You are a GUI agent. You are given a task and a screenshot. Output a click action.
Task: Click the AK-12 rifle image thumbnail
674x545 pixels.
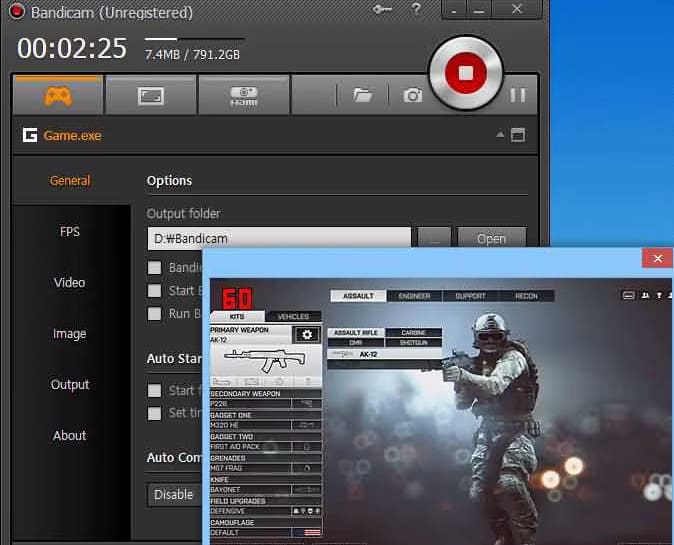point(265,360)
